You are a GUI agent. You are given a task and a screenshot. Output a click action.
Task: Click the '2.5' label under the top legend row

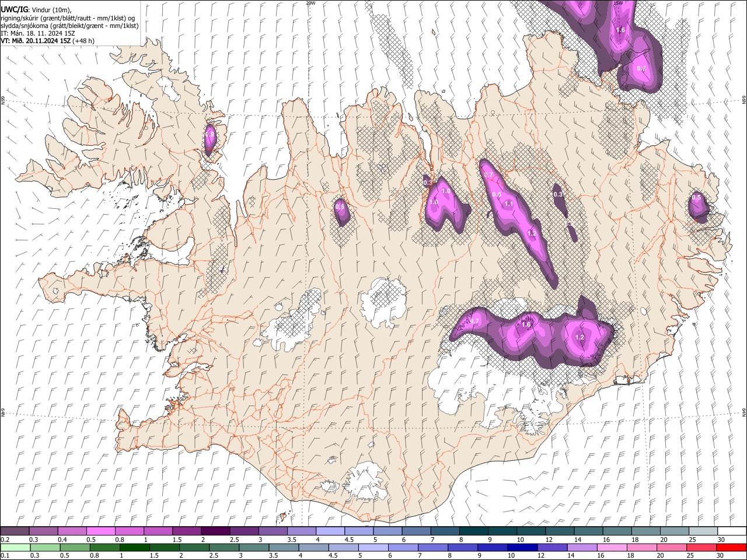coord(235,540)
